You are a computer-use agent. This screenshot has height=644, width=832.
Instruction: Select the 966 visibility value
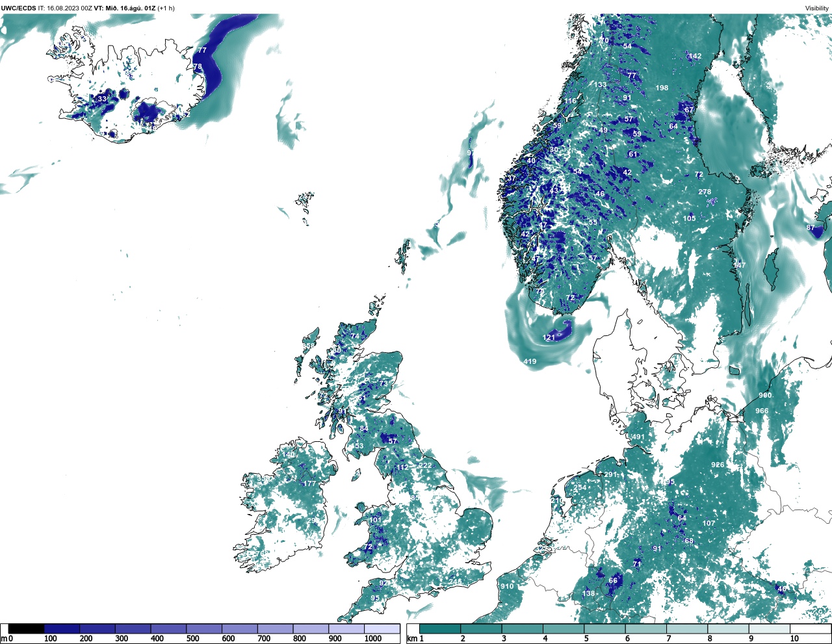coord(762,411)
